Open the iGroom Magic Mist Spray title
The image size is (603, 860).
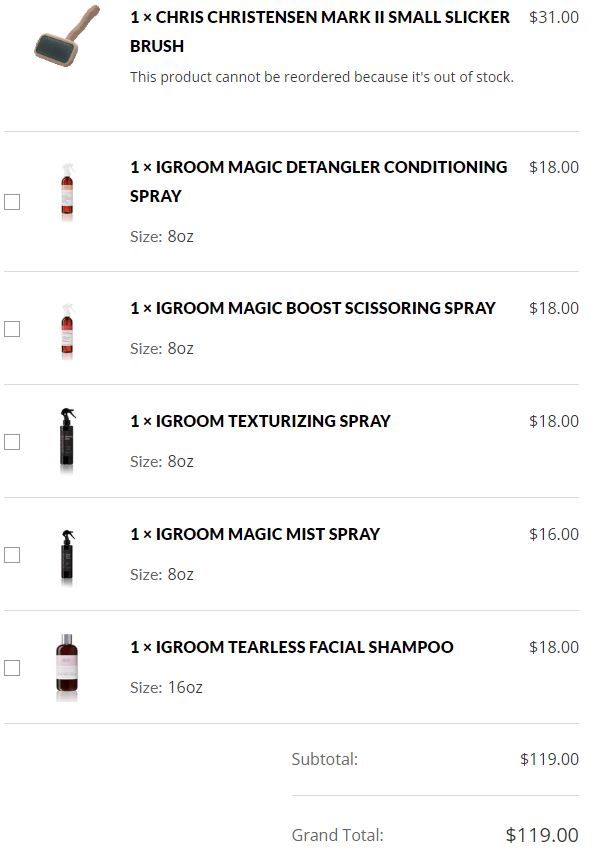click(x=255, y=534)
